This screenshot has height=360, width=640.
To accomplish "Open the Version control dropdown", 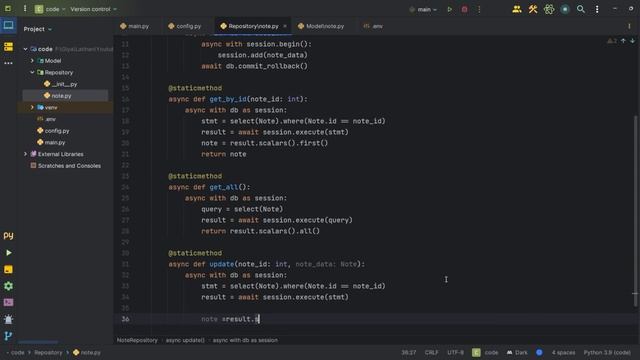I will [x=93, y=9].
